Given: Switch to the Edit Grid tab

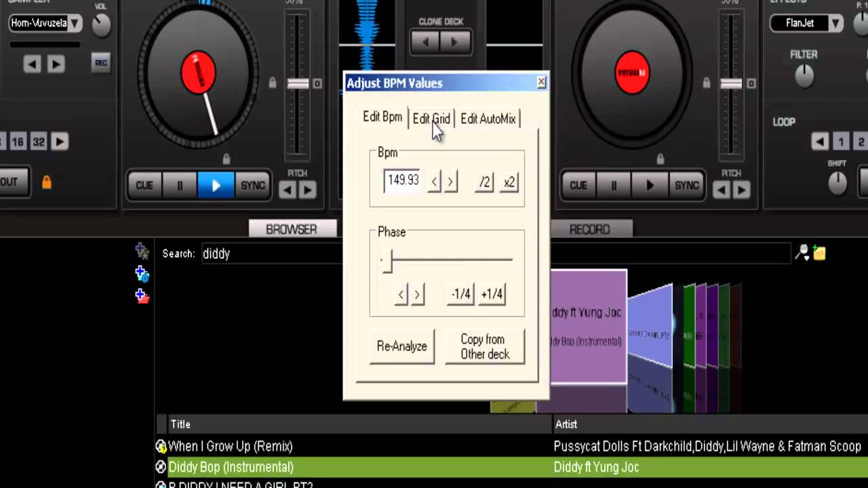Looking at the screenshot, I should point(431,119).
